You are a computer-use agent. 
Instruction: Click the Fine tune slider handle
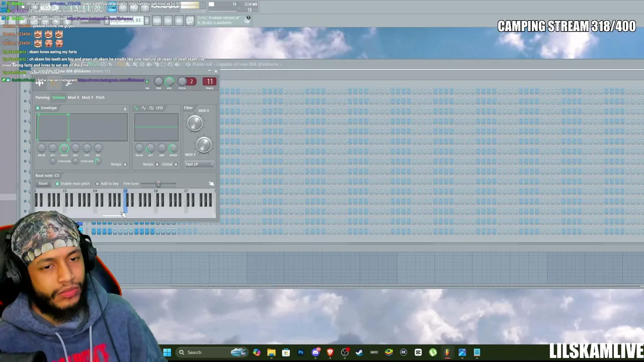point(158,184)
